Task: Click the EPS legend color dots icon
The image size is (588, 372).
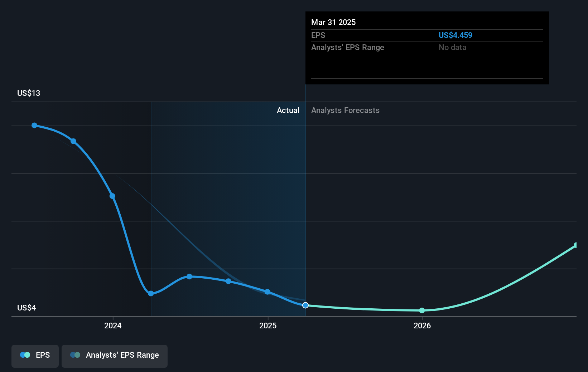Action: tap(25, 355)
